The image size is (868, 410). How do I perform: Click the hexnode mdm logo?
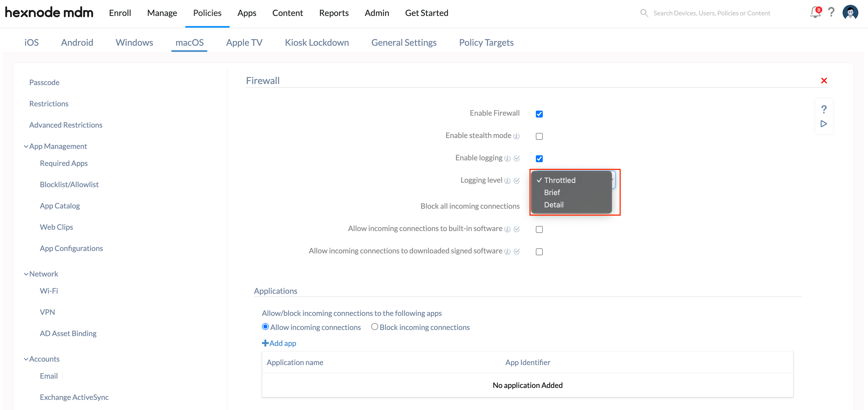(49, 12)
